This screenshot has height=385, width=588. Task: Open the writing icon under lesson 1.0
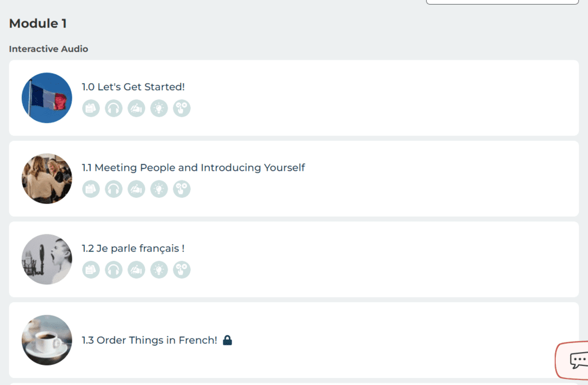pos(136,108)
